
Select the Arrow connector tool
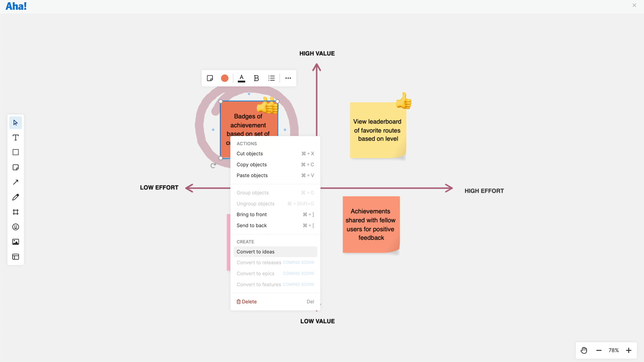(x=15, y=182)
